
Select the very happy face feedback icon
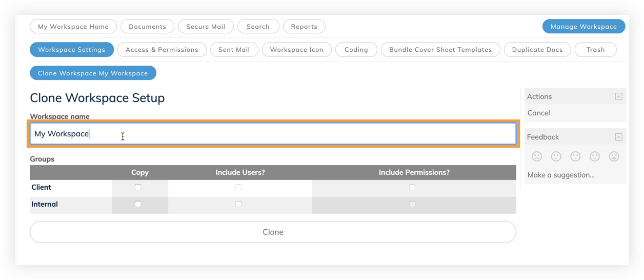point(614,156)
